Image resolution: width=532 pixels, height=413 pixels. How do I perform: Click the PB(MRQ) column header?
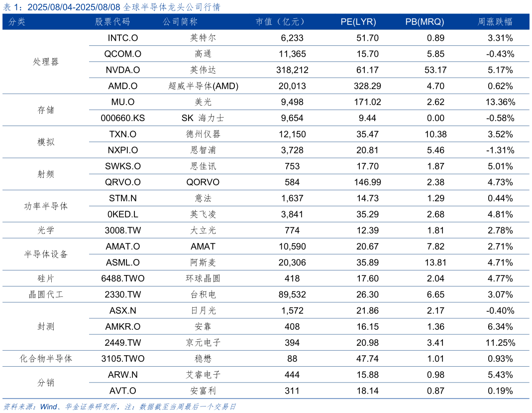tap(425, 22)
